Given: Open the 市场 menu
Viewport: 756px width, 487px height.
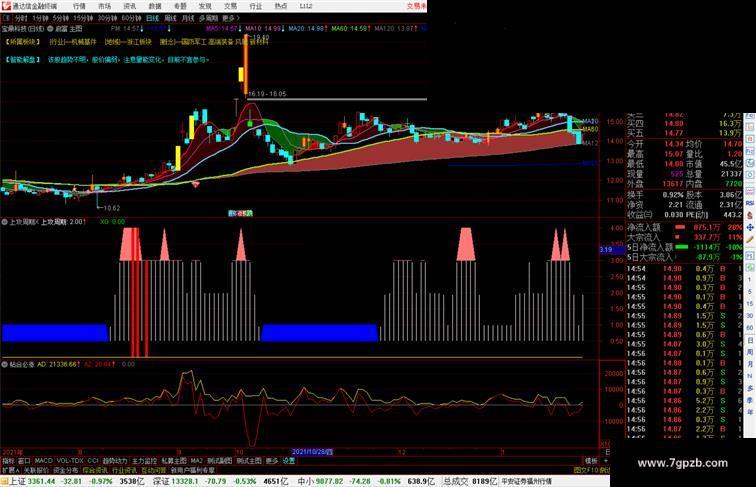Looking at the screenshot, I should [104, 6].
